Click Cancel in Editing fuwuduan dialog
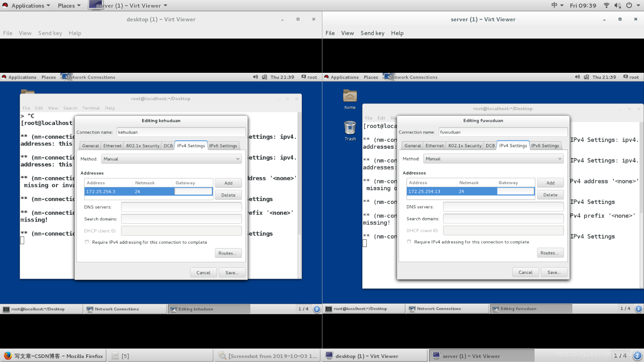Screen dimensions: 644x362 coord(525,272)
